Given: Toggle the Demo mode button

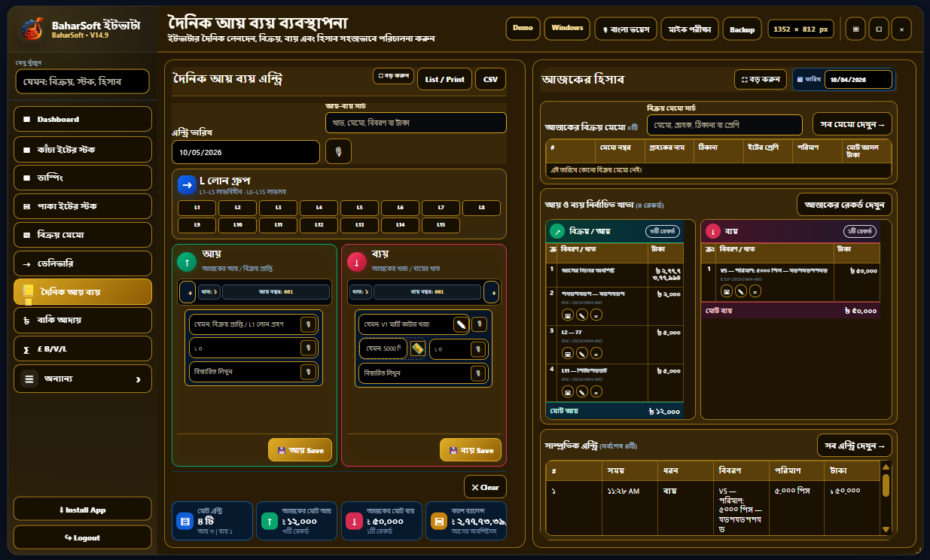Looking at the screenshot, I should (523, 29).
